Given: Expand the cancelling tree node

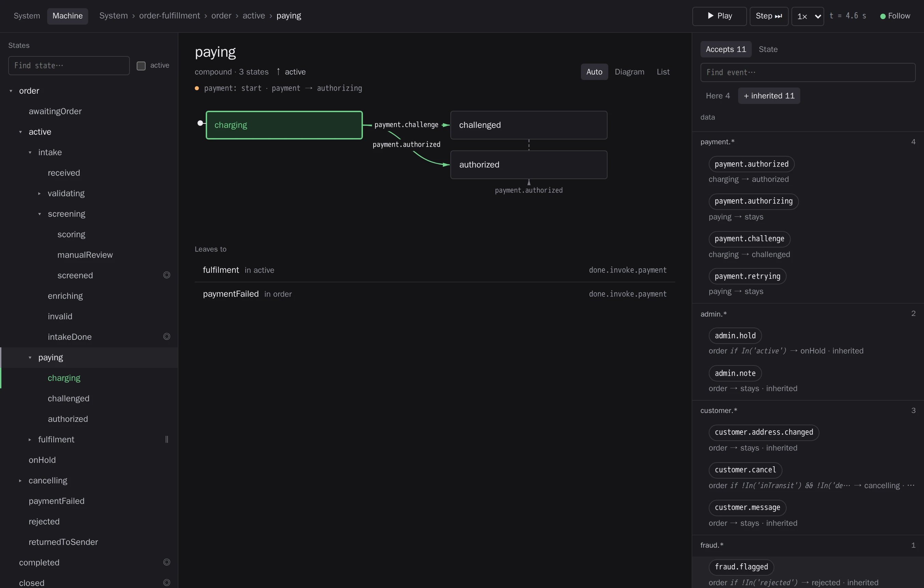Looking at the screenshot, I should pyautogui.click(x=21, y=481).
